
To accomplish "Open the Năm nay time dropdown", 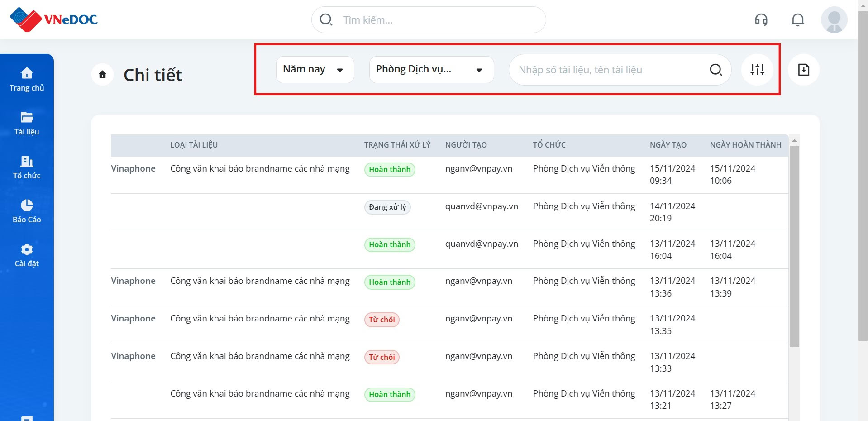I will (315, 70).
